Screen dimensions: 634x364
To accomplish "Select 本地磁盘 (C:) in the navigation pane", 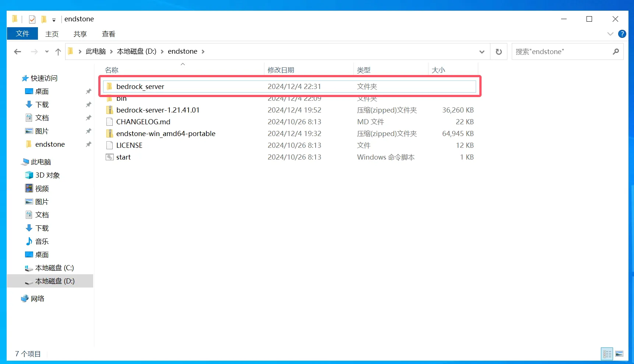I will tap(54, 268).
